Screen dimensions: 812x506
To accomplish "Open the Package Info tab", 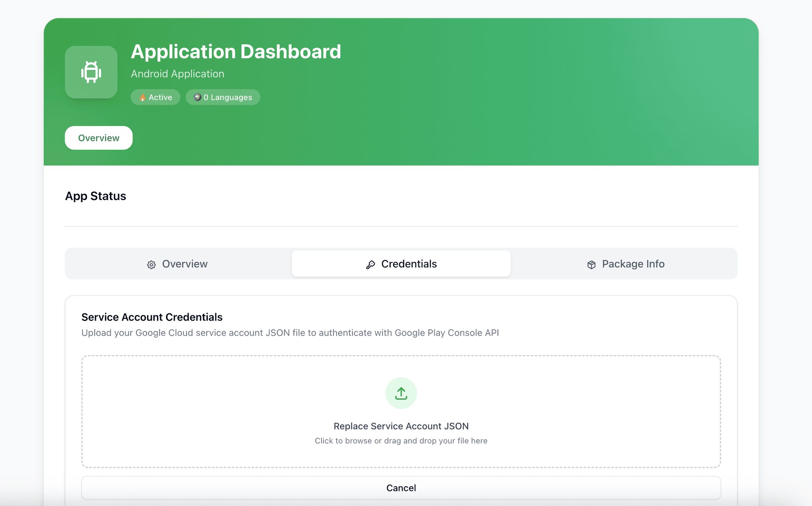I will coord(625,264).
